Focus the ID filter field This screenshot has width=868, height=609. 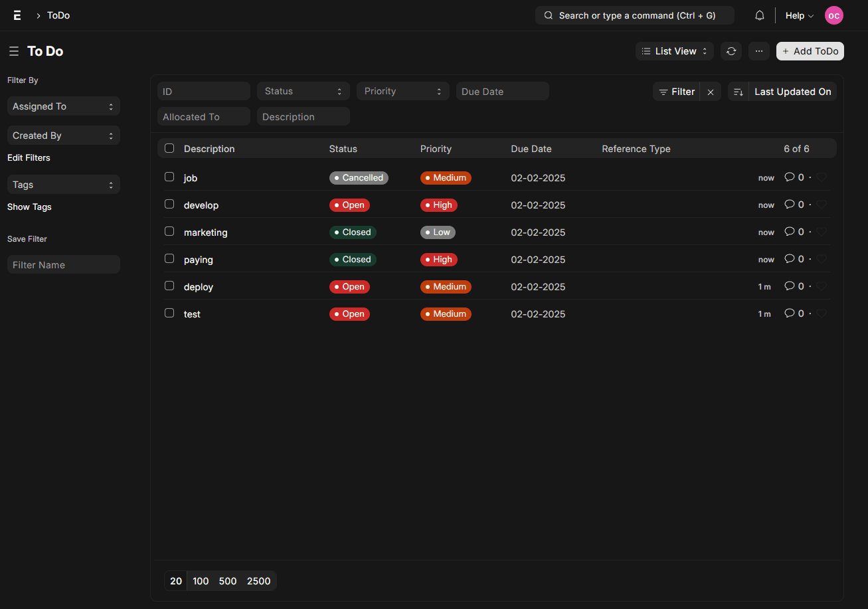(204, 91)
